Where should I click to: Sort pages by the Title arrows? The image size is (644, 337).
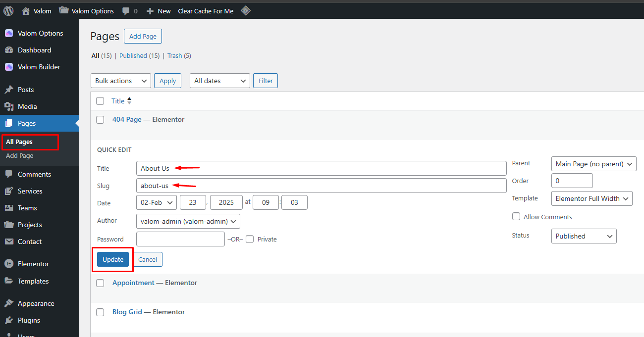coord(129,101)
